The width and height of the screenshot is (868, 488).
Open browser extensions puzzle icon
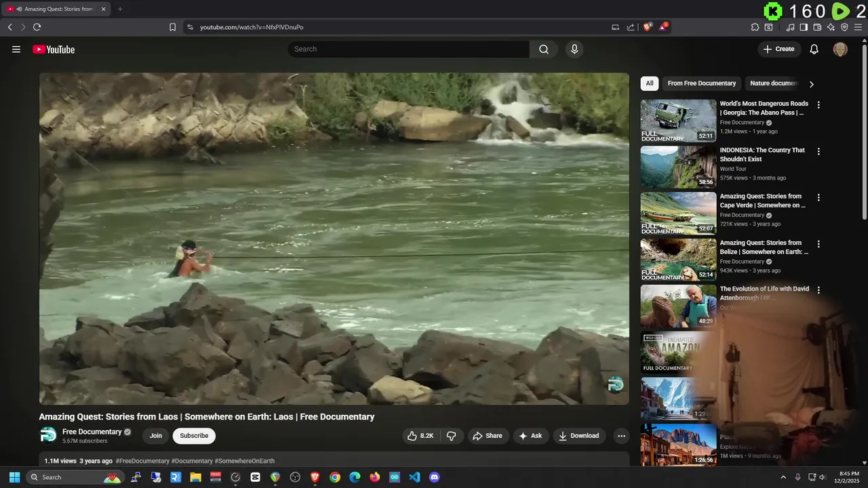755,27
